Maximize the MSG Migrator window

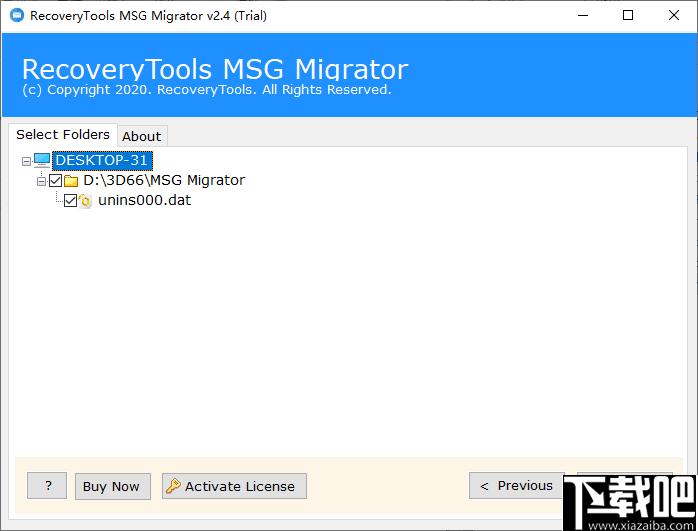[628, 15]
